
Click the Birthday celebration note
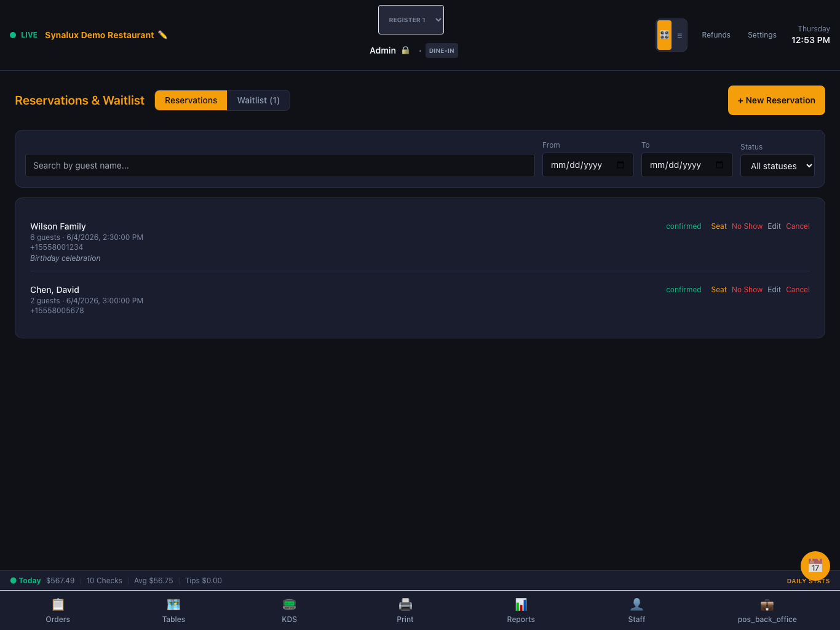[65, 258]
